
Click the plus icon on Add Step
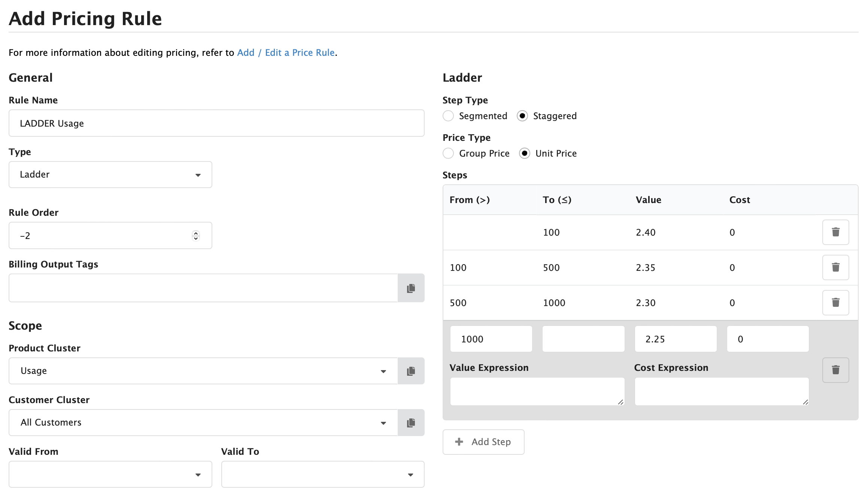458,442
